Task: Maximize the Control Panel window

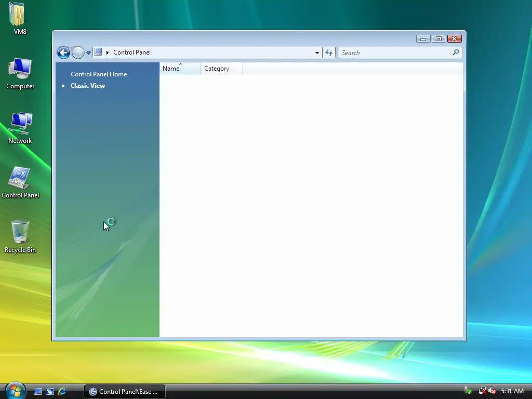Action: click(438, 39)
